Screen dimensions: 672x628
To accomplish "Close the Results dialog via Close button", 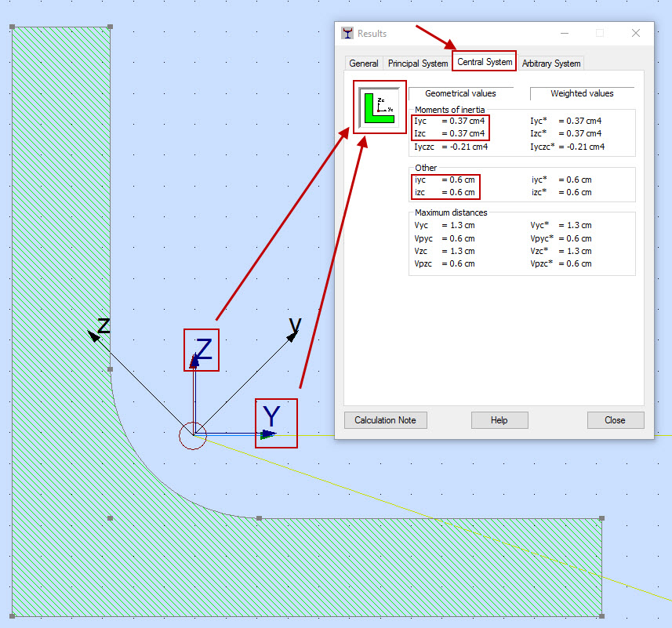I will (615, 420).
